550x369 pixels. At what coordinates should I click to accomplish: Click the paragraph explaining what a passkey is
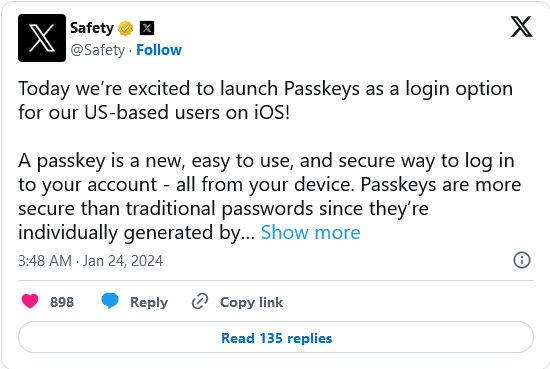click(x=270, y=196)
